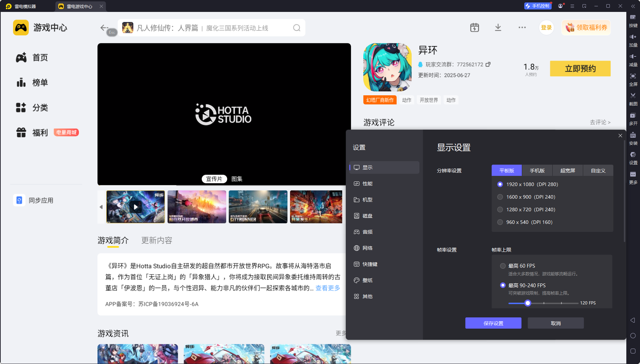The image size is (640, 364).
Task: Click the screenshot scissors icon in right sidebar
Action: 633,96
